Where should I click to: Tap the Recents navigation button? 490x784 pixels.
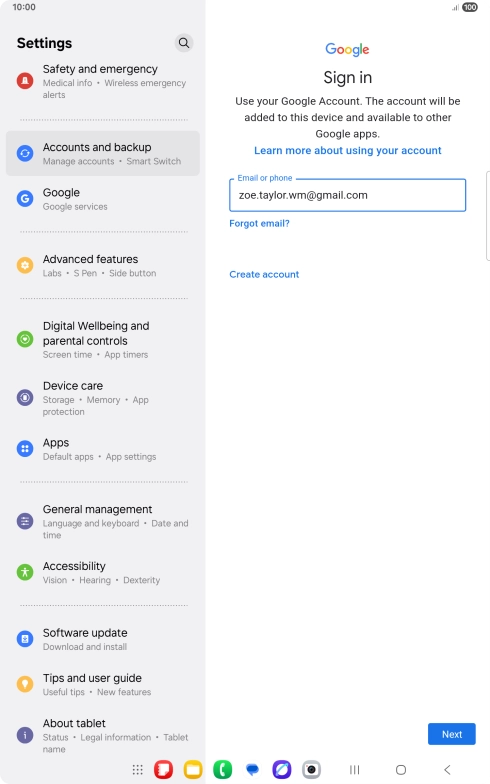[x=354, y=770]
